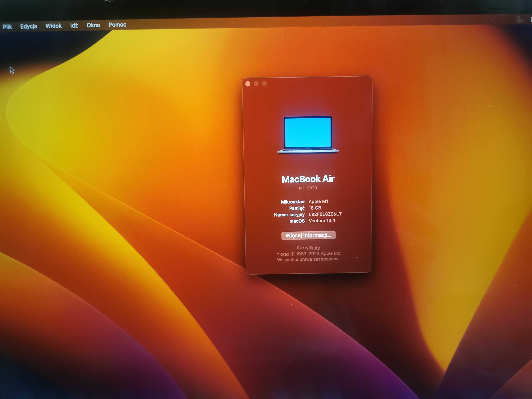Click the 16 GB memory value
The height and width of the screenshot is (399, 532).
[x=315, y=208]
